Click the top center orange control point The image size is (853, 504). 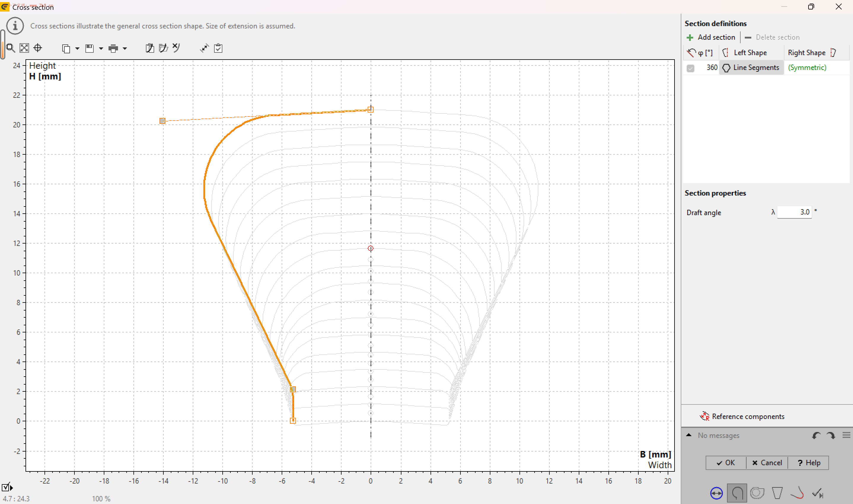[x=370, y=109]
